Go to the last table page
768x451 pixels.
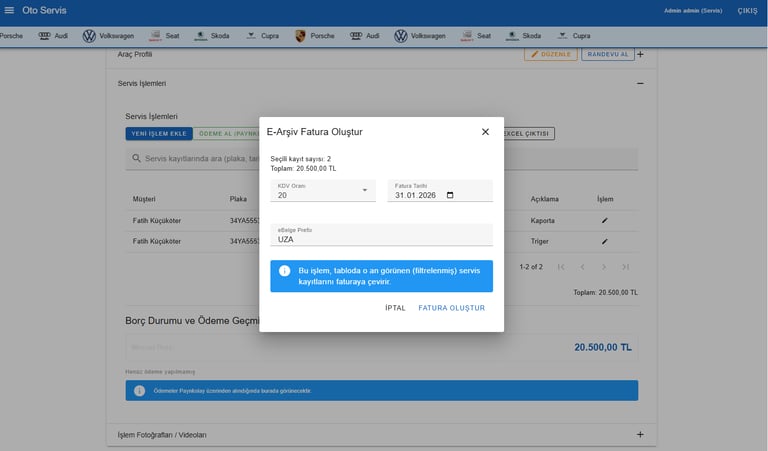(x=625, y=267)
